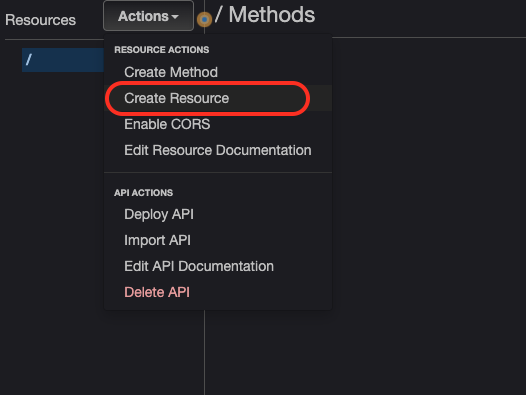This screenshot has height=395, width=526.
Task: Click the / Methods heading
Action: (265, 15)
